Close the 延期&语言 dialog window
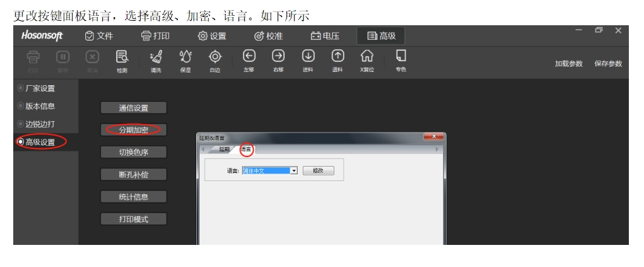 (x=433, y=136)
